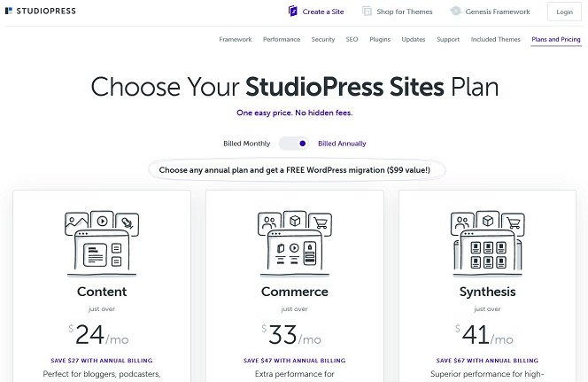Viewport: 588px width, 382px height.
Task: Click the Content plan title
Action: pos(102,292)
